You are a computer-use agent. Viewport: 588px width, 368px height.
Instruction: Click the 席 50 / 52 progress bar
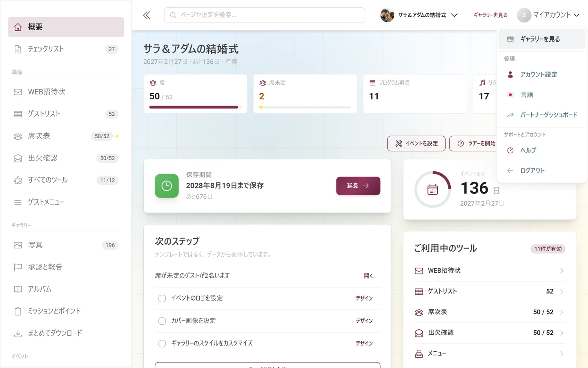195,107
